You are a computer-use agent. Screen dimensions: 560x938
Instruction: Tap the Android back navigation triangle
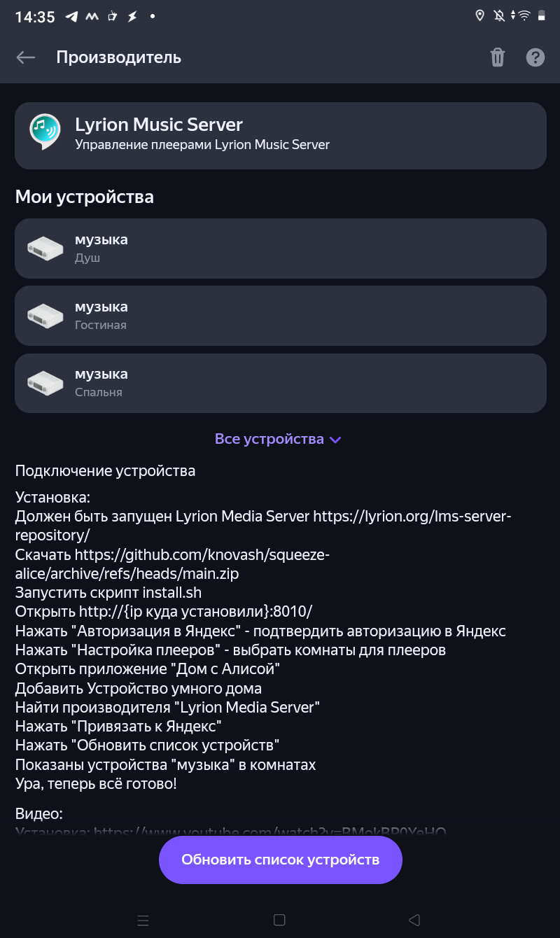414,920
